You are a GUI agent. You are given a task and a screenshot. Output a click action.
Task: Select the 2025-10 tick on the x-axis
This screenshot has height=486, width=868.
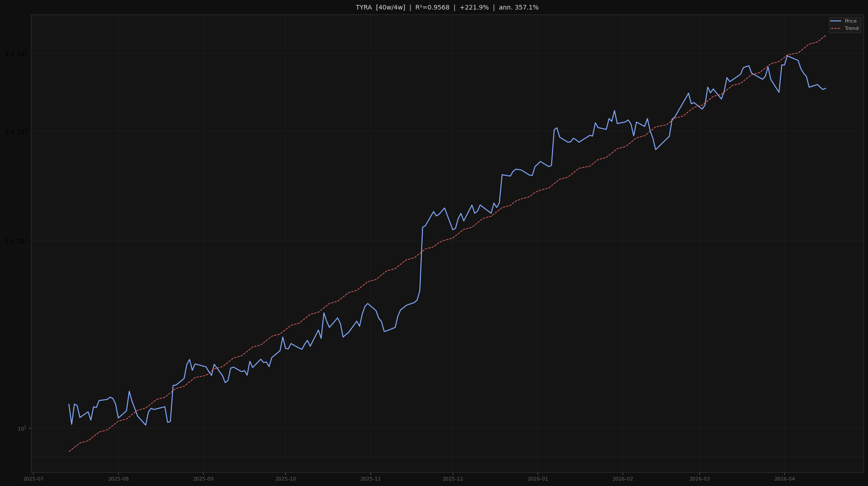pyautogui.click(x=285, y=479)
